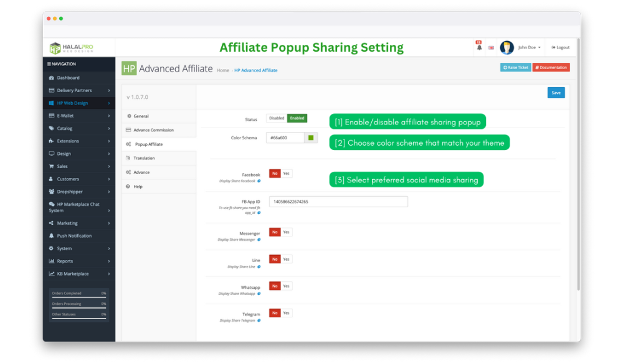Open the Documentation button

click(x=551, y=67)
